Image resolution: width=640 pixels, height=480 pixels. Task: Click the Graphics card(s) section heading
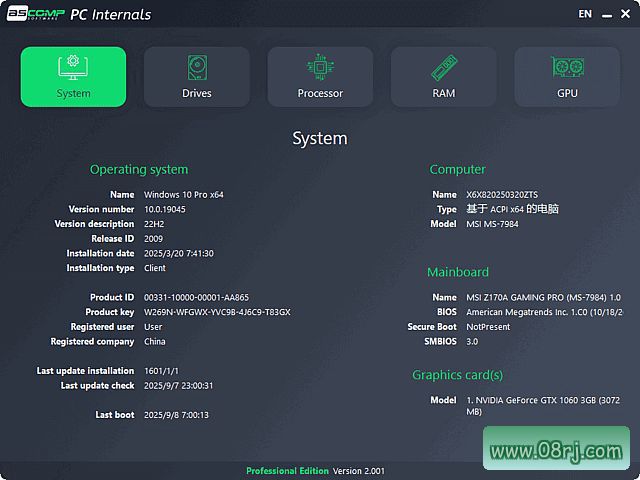[x=457, y=375]
